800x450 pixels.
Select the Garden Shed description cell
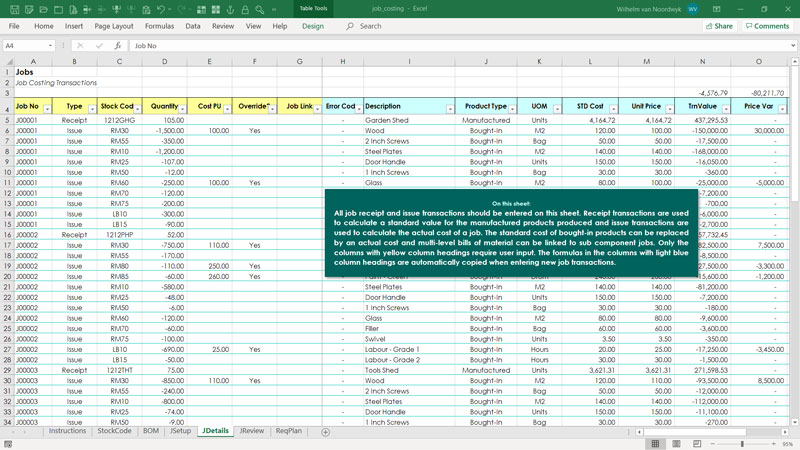(x=409, y=120)
